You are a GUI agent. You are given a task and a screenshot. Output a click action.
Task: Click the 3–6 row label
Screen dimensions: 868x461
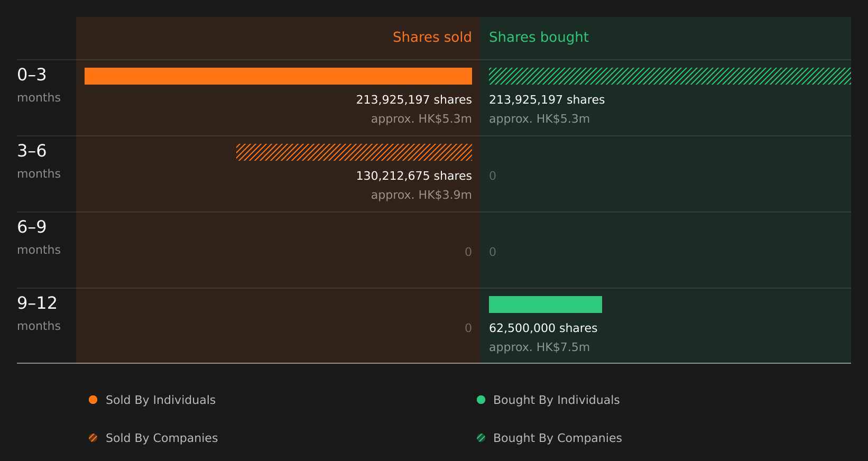[x=32, y=151]
